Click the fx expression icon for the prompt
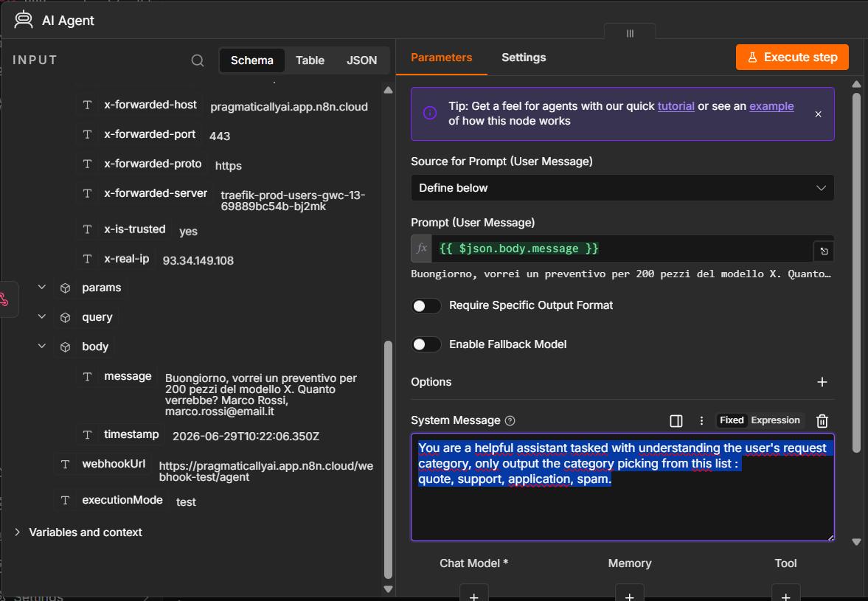The height and width of the screenshot is (601, 868). click(422, 248)
